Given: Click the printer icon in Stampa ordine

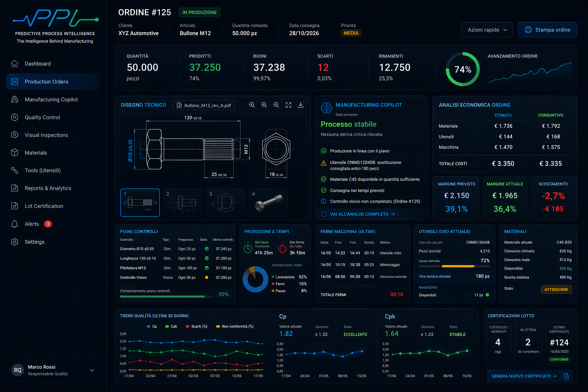Looking at the screenshot, I should 528,30.
